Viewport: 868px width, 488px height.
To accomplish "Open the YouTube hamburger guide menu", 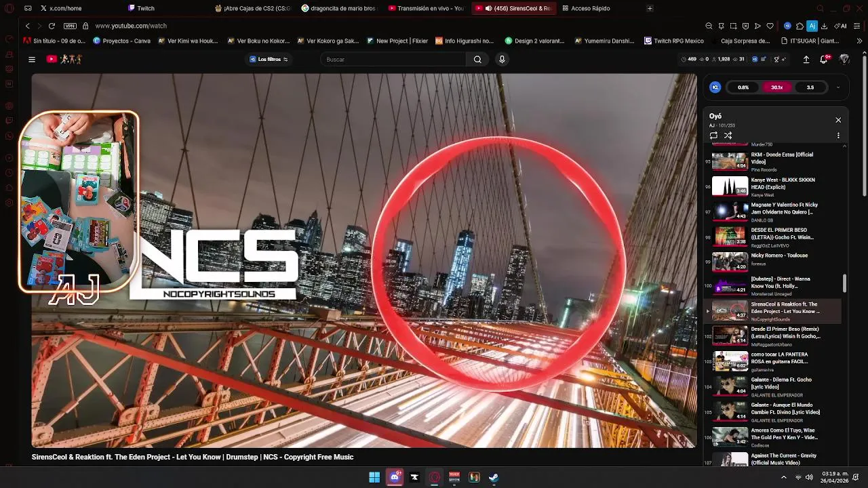I will (x=32, y=60).
